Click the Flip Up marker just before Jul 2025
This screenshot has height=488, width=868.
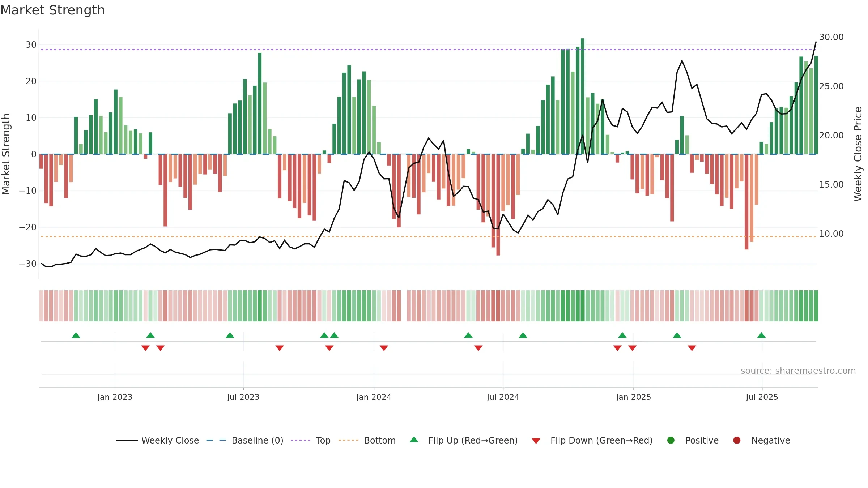(761, 335)
